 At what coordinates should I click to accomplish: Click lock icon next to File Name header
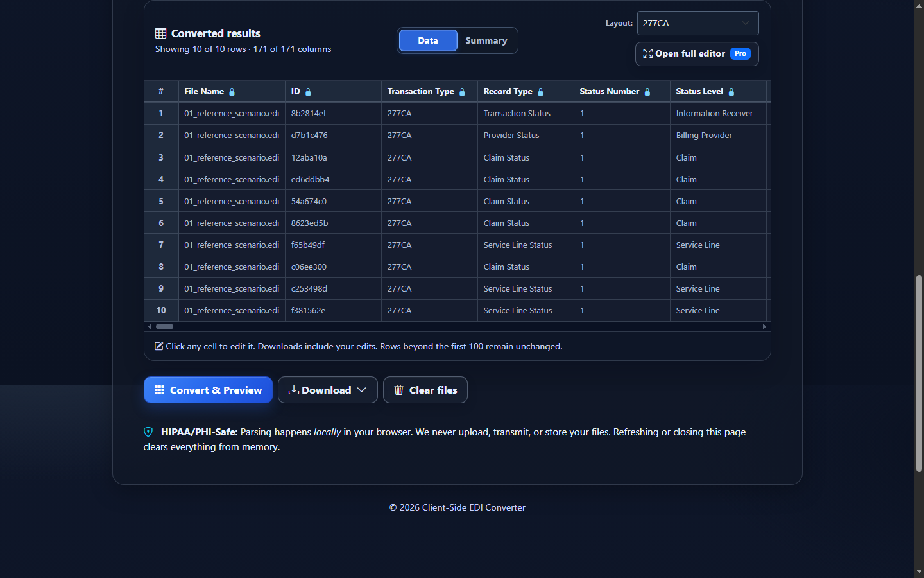[x=232, y=92]
